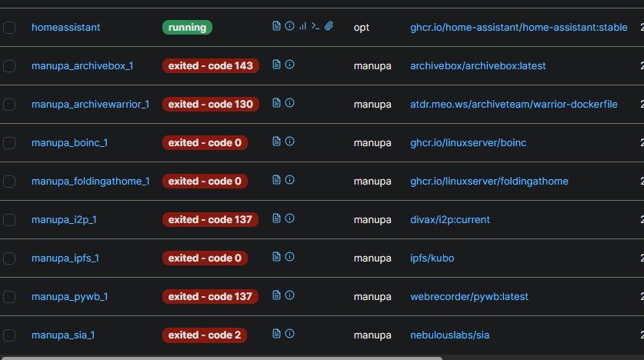Open the manupa_pywb_1 container

point(69,297)
